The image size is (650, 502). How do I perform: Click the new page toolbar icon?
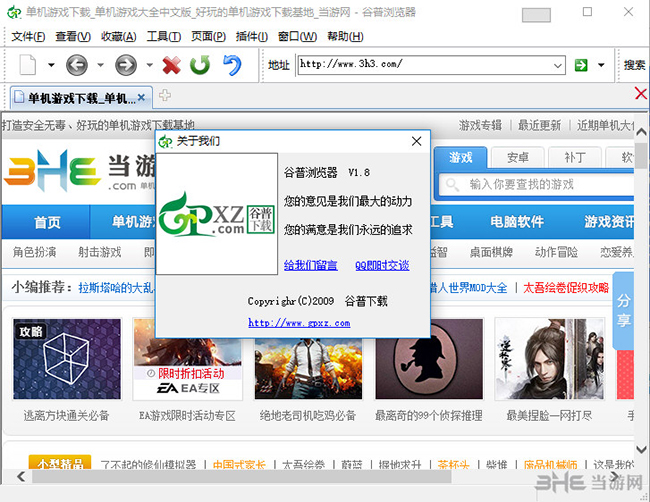tap(28, 65)
